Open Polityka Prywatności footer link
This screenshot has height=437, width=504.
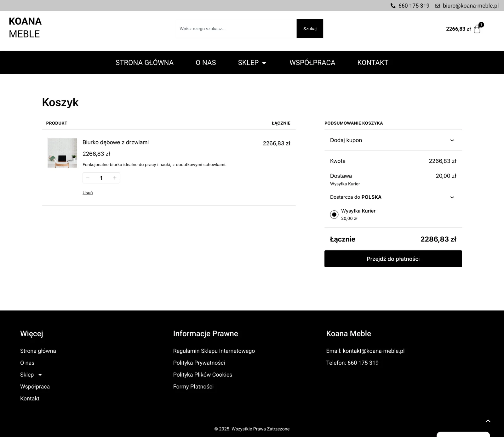(x=199, y=363)
